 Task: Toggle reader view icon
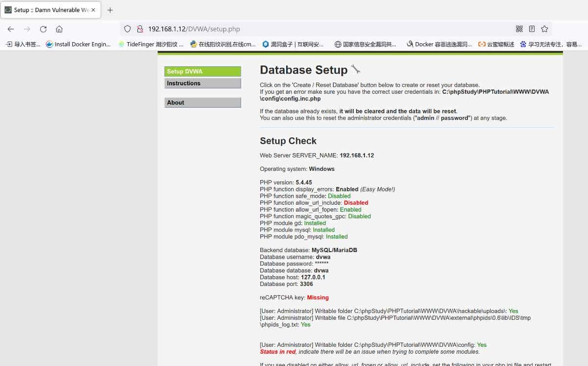(532, 29)
